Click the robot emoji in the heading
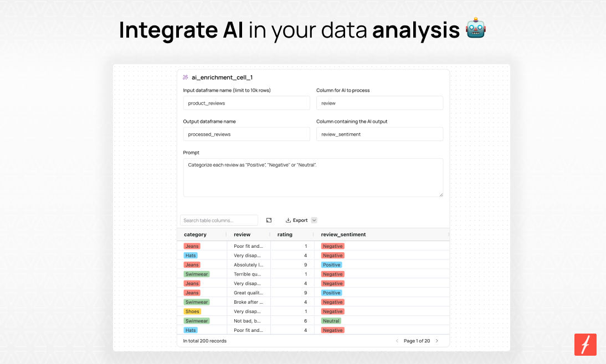The image size is (606, 364). point(475,28)
